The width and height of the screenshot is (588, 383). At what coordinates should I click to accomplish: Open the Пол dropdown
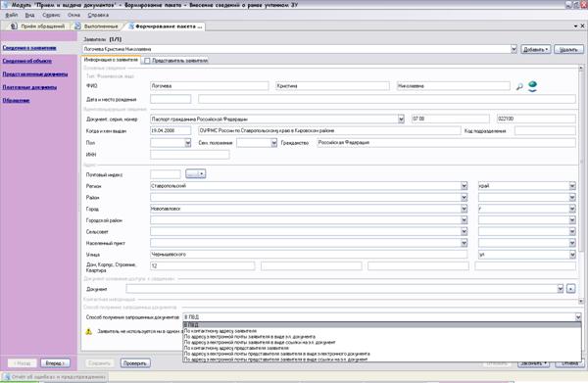pyautogui.click(x=188, y=143)
